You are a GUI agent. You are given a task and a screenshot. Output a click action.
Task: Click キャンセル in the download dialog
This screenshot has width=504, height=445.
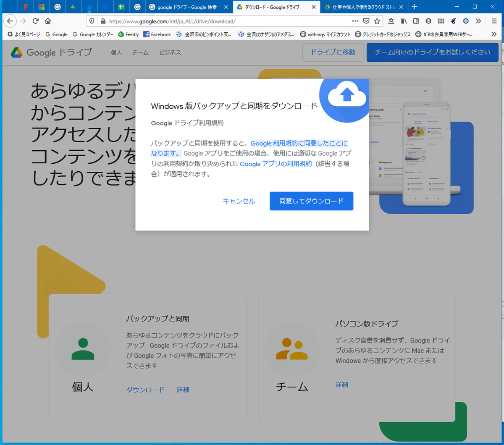(x=239, y=201)
